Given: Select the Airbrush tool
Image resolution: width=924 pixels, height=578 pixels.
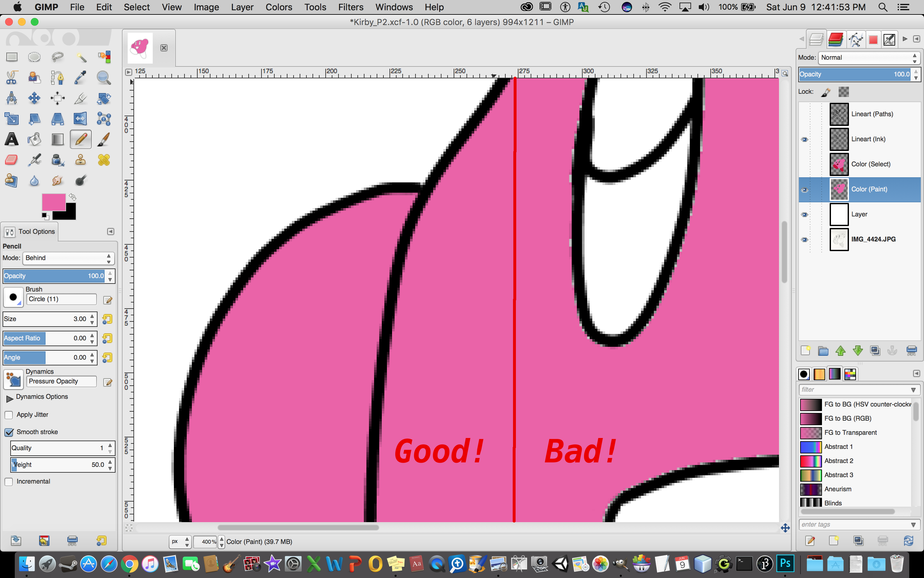Looking at the screenshot, I should [34, 160].
